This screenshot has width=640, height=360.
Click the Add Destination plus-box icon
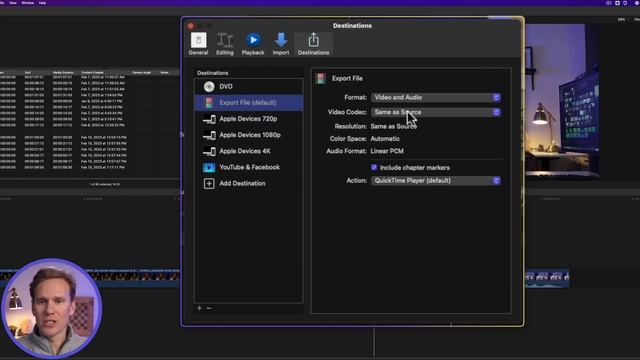[x=209, y=184]
